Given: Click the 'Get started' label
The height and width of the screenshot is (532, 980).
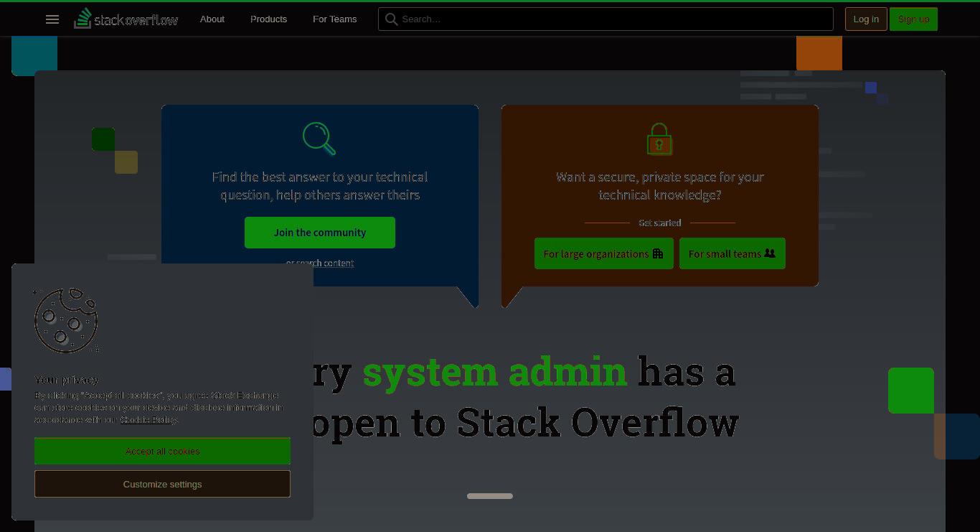Looking at the screenshot, I should click(660, 223).
